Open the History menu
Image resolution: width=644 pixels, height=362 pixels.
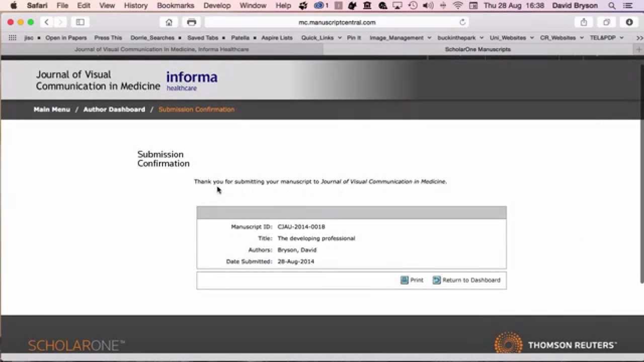coord(135,6)
